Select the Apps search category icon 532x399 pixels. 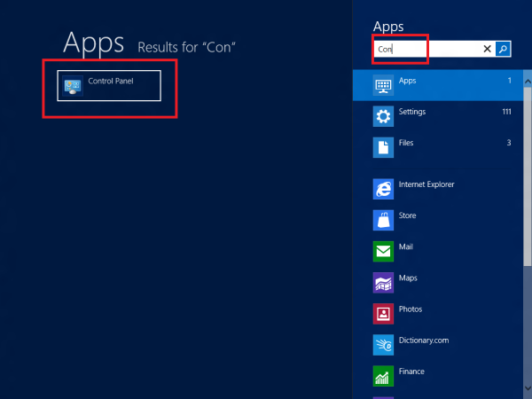pos(383,85)
